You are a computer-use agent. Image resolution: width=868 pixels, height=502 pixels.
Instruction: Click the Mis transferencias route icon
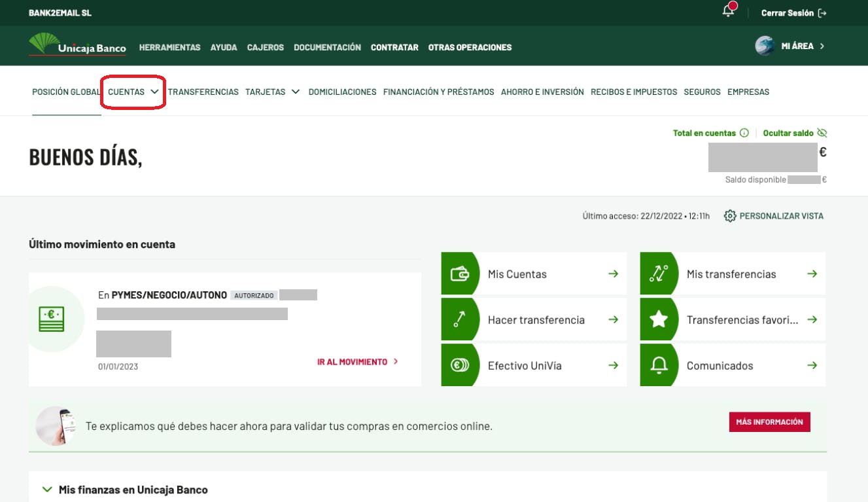pyautogui.click(x=659, y=274)
